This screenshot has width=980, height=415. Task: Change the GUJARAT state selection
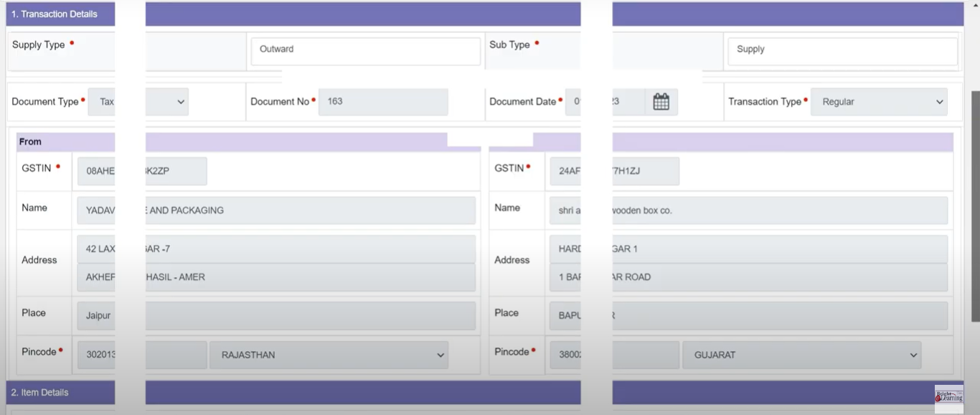pyautogui.click(x=802, y=355)
